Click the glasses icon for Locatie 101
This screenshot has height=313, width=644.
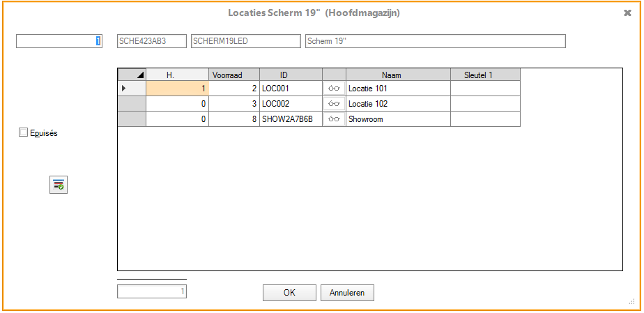(334, 89)
